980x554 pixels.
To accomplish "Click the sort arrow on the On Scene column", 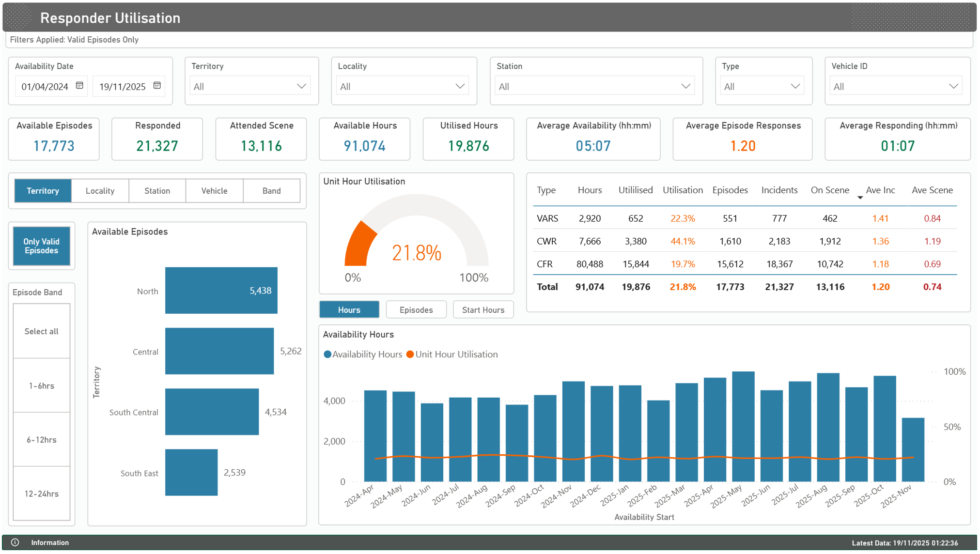I will point(860,198).
